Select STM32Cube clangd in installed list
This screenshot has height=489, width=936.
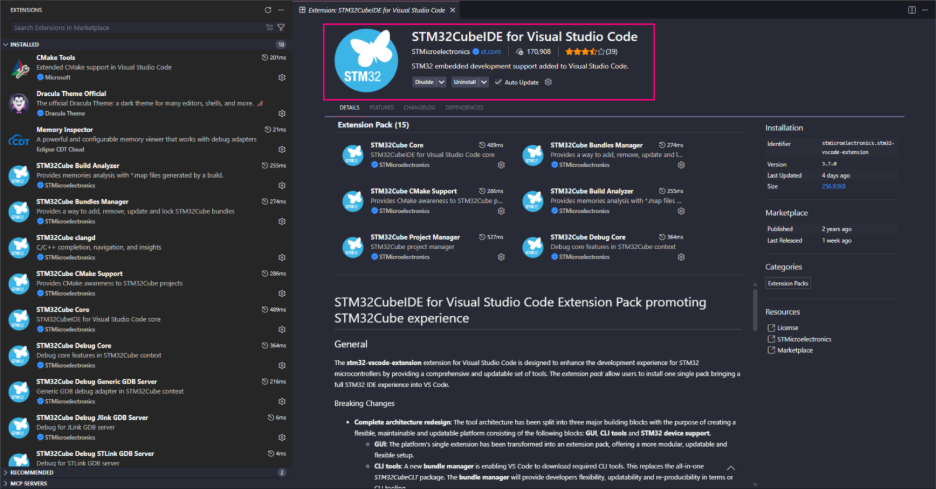(x=146, y=247)
